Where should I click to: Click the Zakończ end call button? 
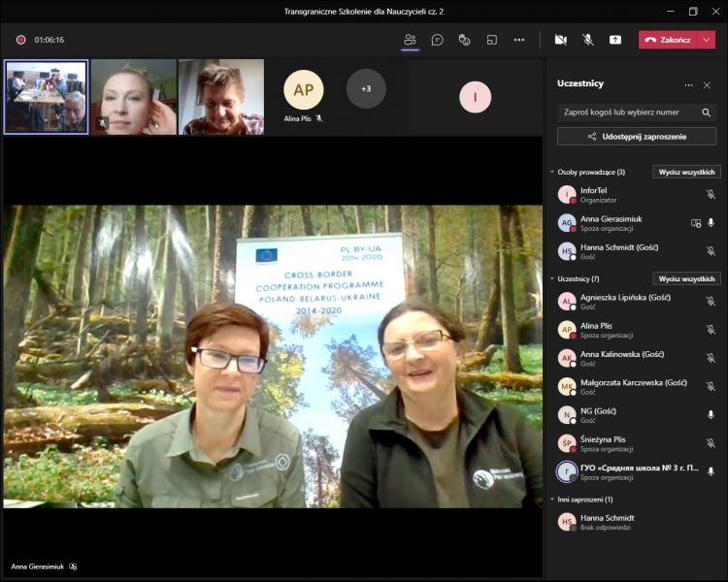[668, 40]
